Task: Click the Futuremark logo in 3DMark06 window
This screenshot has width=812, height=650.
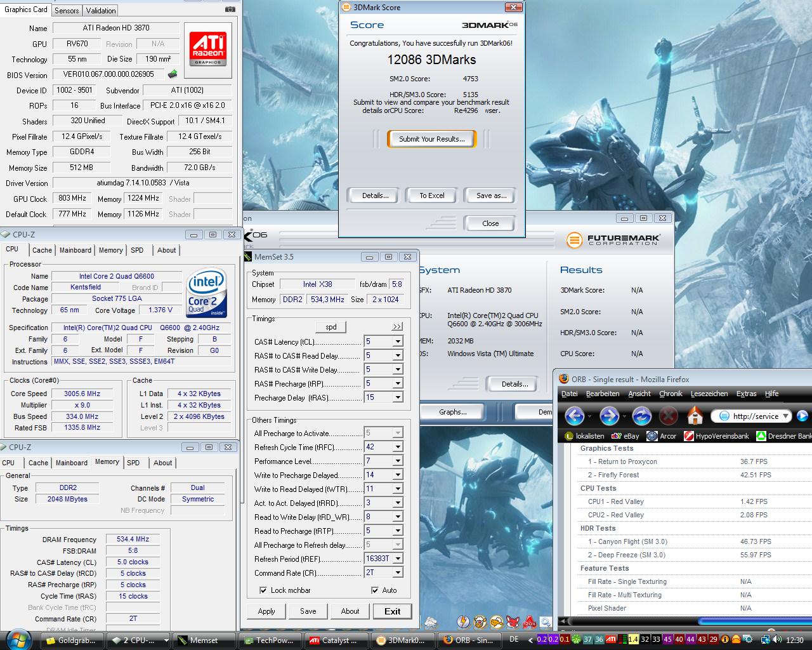Action: point(614,240)
